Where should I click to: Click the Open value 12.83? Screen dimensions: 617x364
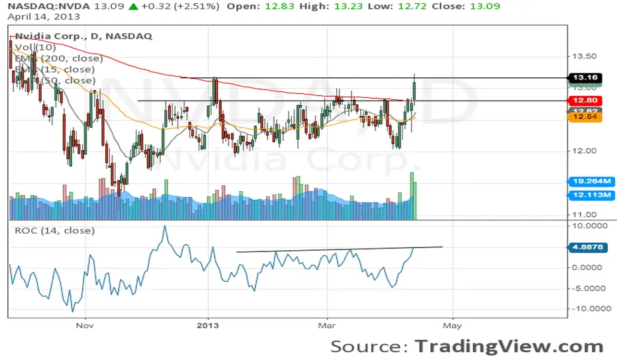point(279,7)
